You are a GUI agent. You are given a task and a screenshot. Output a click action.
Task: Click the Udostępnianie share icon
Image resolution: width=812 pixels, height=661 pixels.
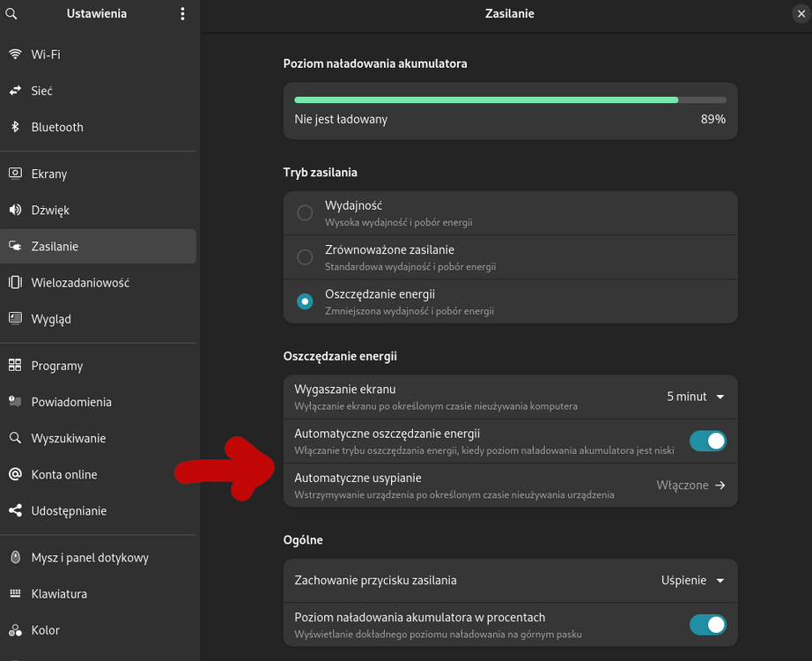15,511
